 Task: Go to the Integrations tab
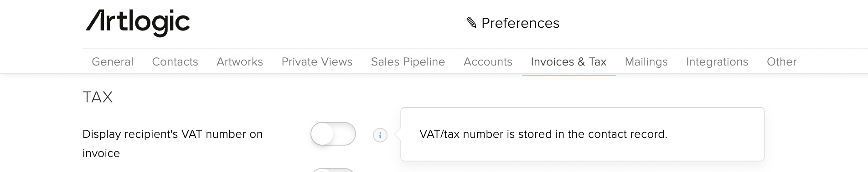click(717, 62)
